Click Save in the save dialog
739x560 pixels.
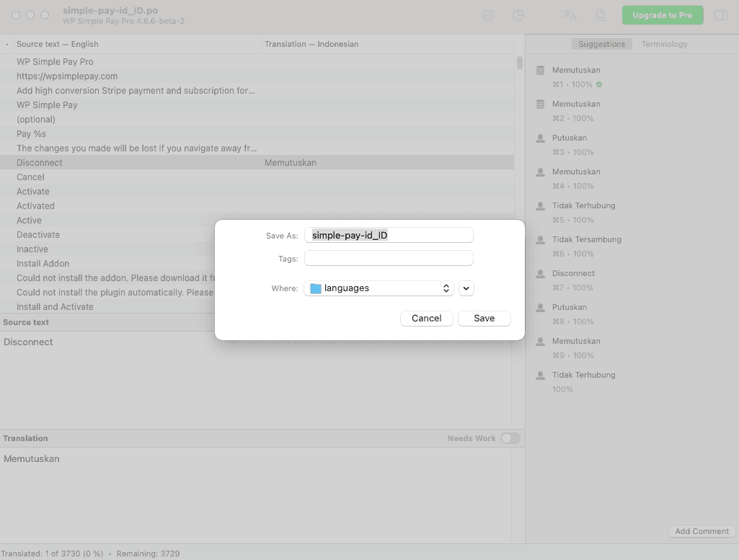[484, 319]
